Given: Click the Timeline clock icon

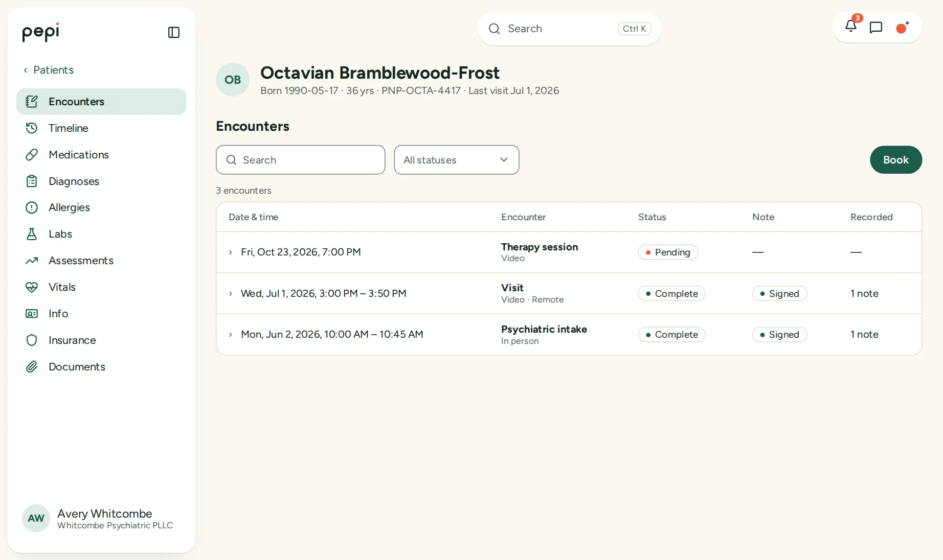Looking at the screenshot, I should point(32,128).
